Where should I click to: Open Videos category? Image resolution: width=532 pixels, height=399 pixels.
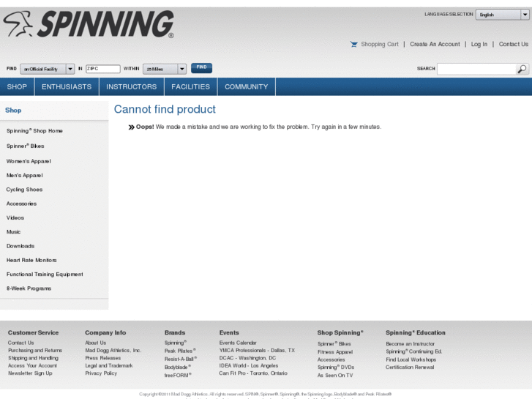15,217
